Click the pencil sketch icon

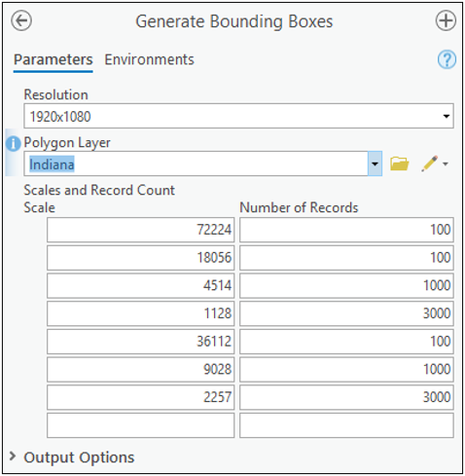429,164
